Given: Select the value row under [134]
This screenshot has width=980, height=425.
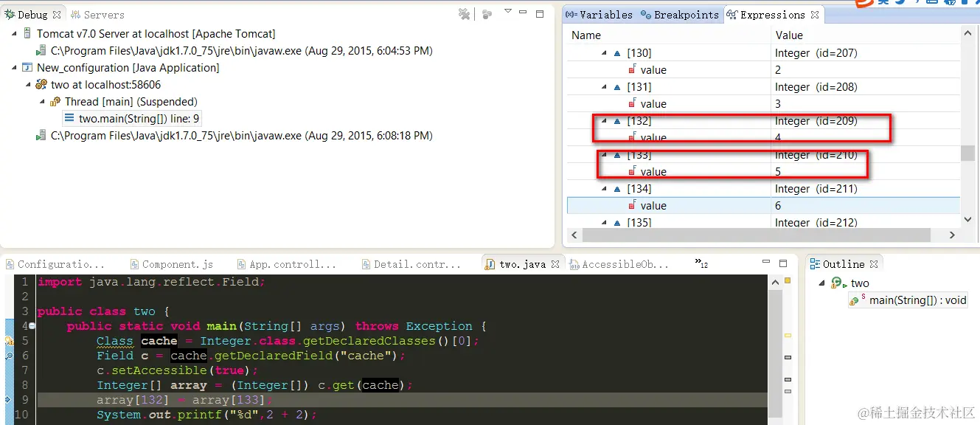Looking at the screenshot, I should click(763, 206).
